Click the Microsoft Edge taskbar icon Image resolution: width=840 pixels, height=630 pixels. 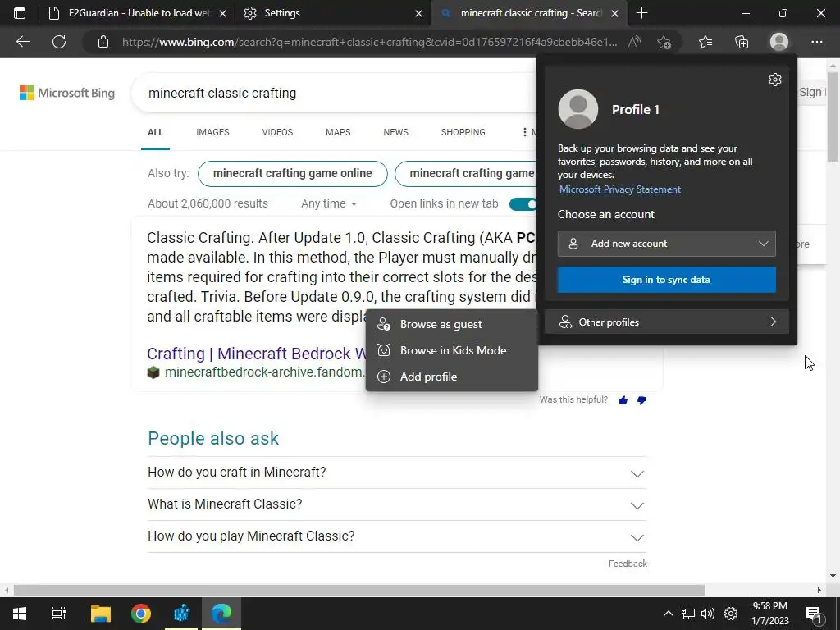coord(221,614)
